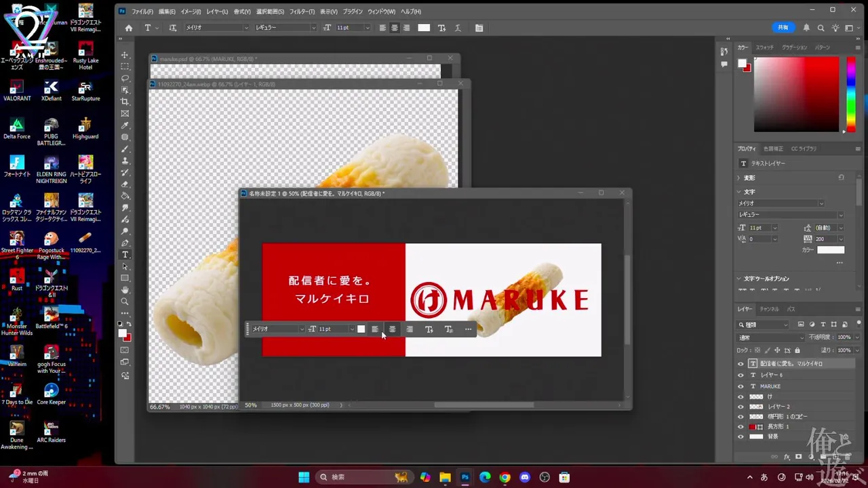
Task: Open font size dropdown in options bar
Action: click(368, 28)
